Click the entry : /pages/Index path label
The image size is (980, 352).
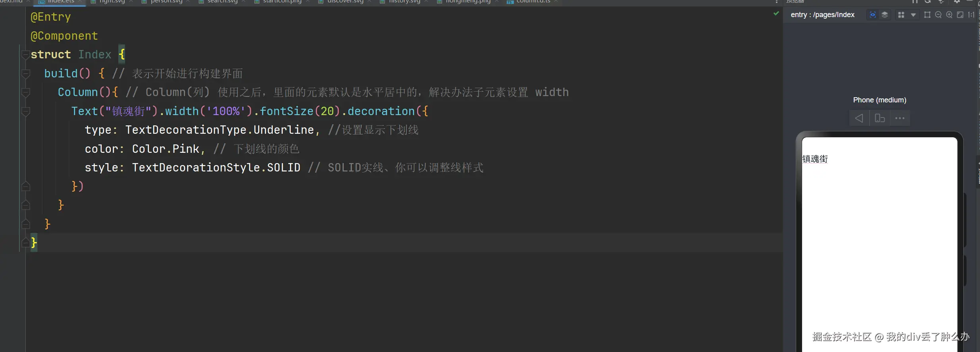point(823,15)
